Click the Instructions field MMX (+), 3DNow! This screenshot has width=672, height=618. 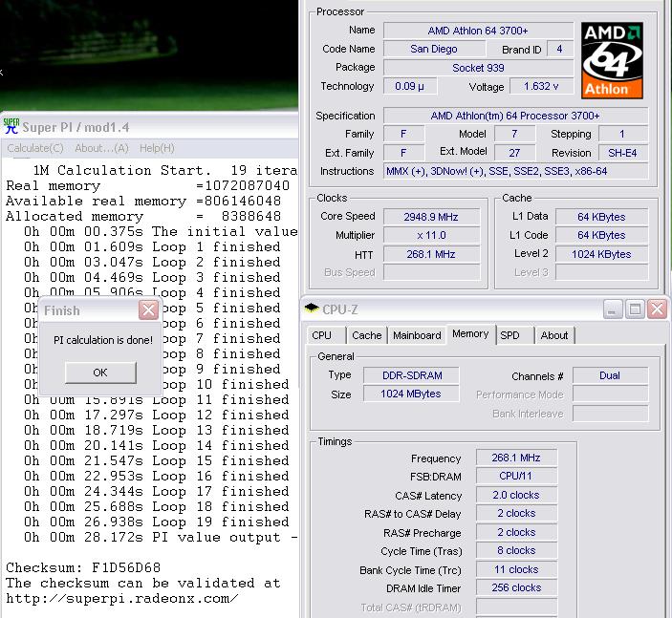click(x=515, y=171)
